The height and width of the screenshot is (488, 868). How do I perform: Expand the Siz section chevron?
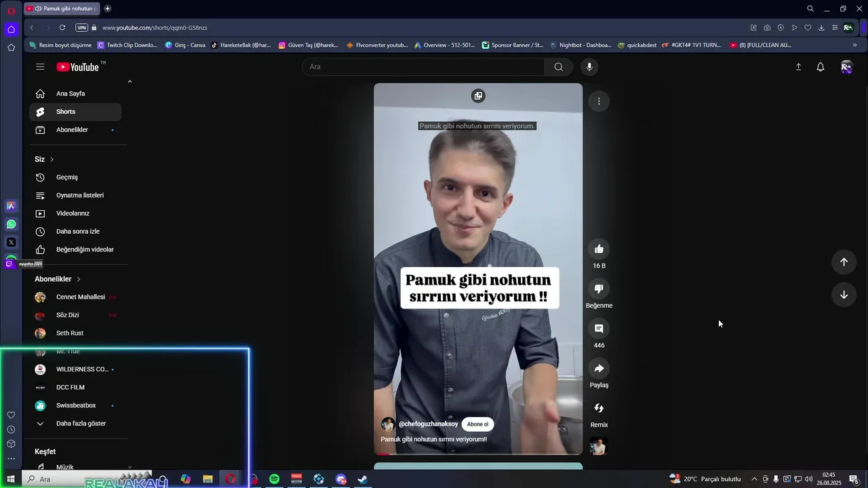[52, 159]
